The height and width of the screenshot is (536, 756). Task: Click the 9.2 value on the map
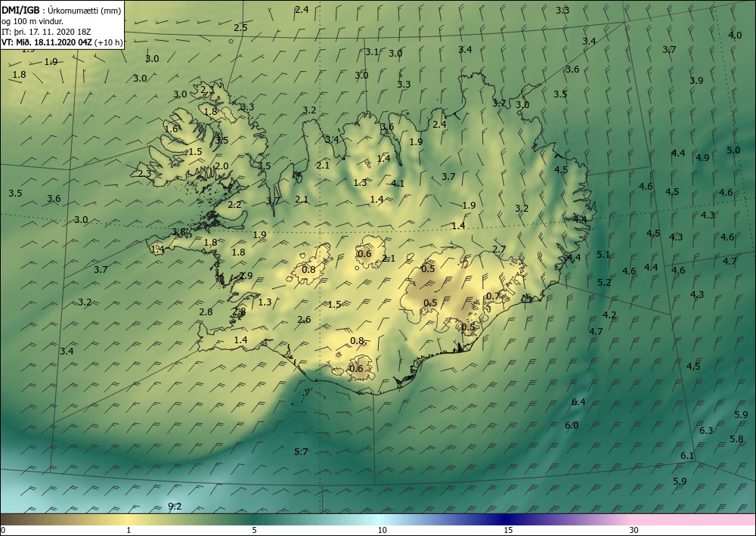point(175,506)
